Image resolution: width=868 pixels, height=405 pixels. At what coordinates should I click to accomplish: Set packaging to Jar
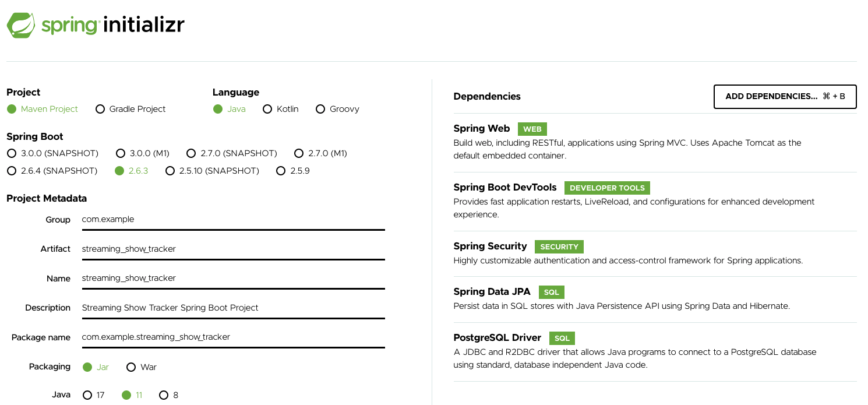(96, 367)
